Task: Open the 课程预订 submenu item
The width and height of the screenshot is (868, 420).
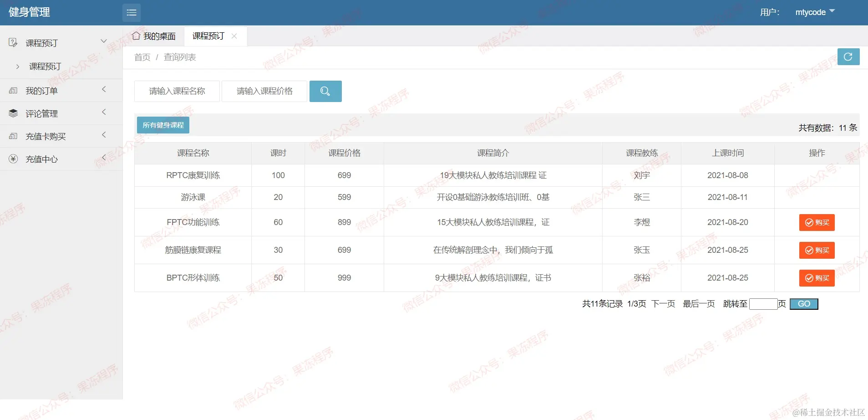Action: tap(45, 67)
